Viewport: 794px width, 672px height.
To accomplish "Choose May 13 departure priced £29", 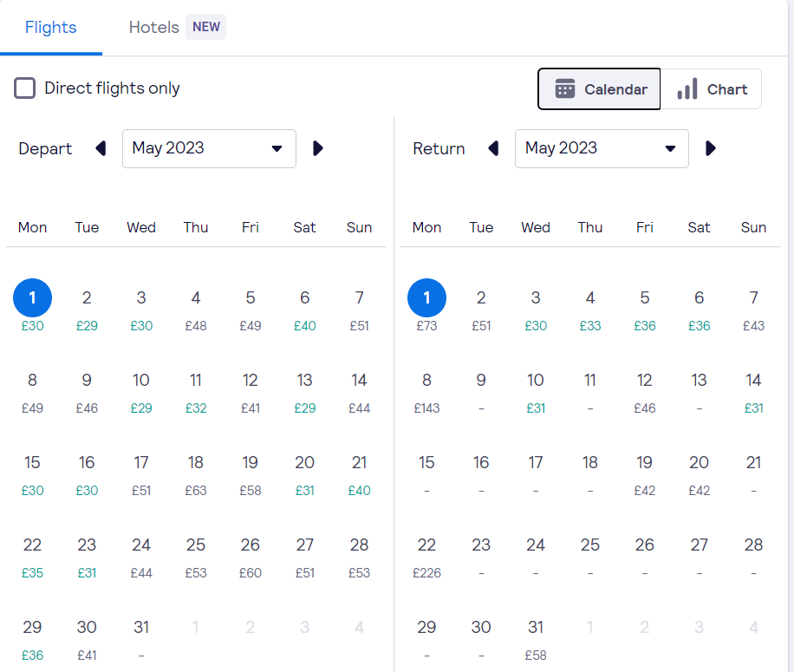I will (304, 392).
